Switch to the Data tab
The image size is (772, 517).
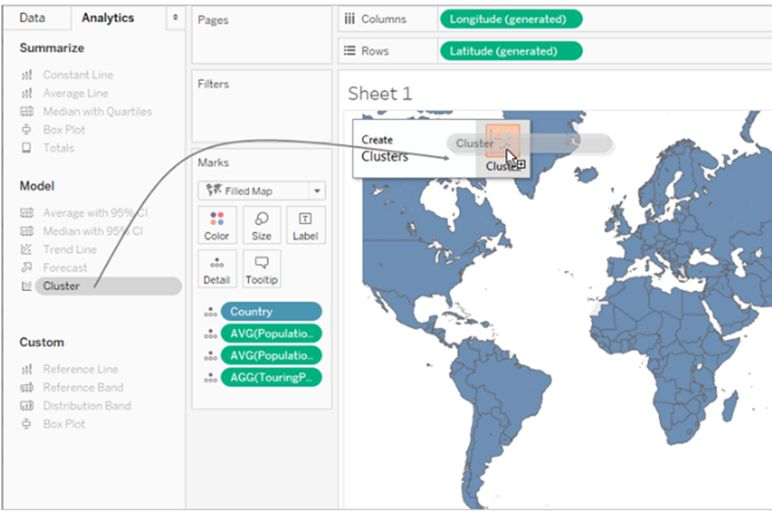click(x=32, y=18)
